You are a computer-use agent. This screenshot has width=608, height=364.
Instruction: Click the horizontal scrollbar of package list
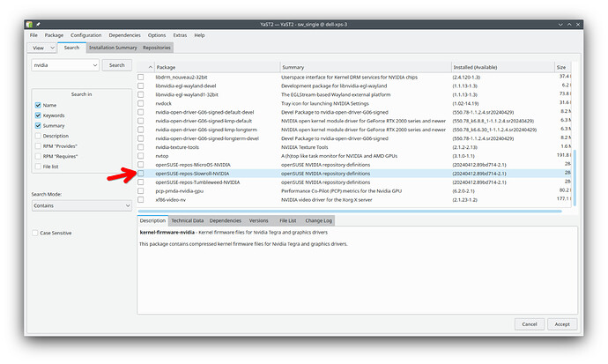[x=350, y=212]
